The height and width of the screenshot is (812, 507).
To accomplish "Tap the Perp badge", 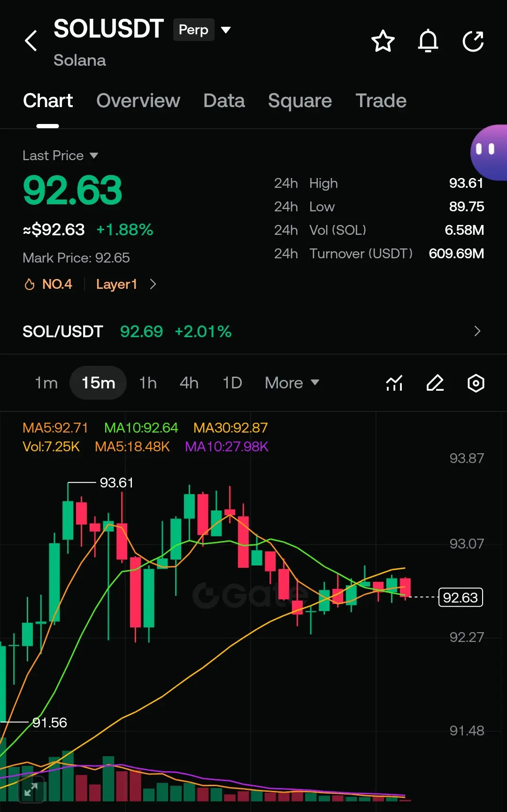I will tap(193, 30).
